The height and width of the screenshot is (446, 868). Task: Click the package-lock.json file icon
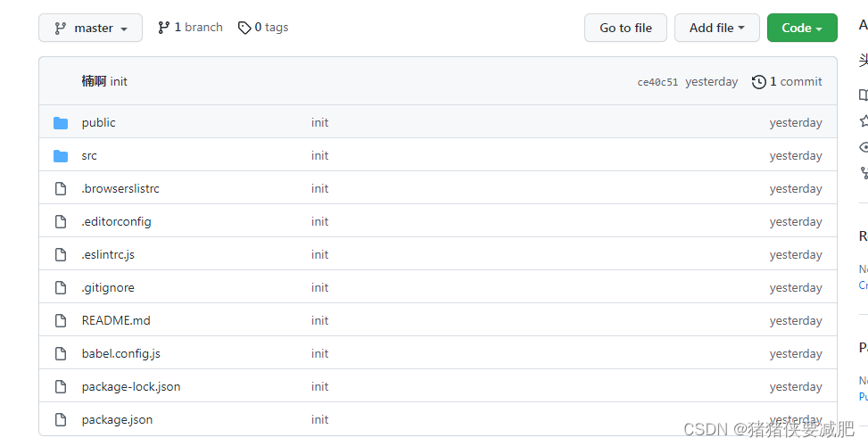(61, 387)
